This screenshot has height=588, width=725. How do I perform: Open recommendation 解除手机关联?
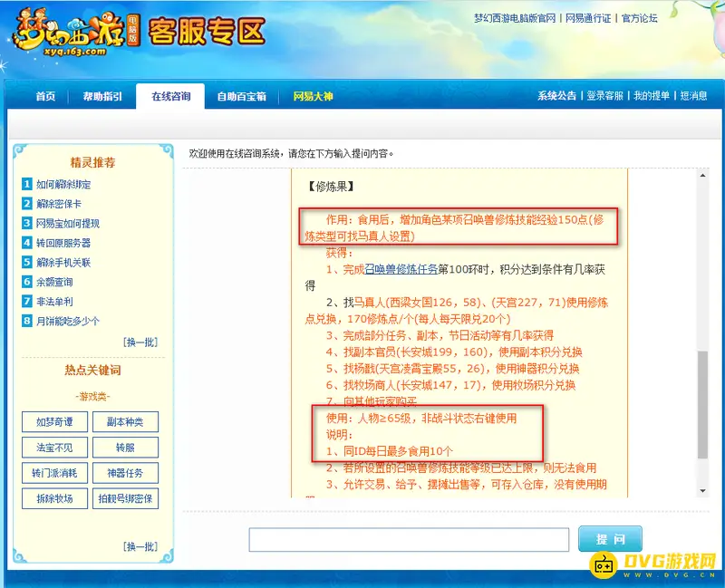tap(63, 263)
